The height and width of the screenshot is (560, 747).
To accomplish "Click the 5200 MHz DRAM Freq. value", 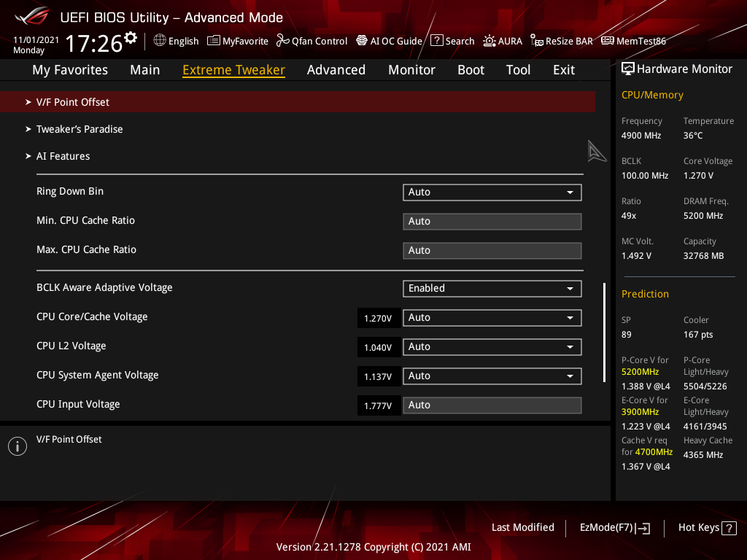I will (x=703, y=216).
